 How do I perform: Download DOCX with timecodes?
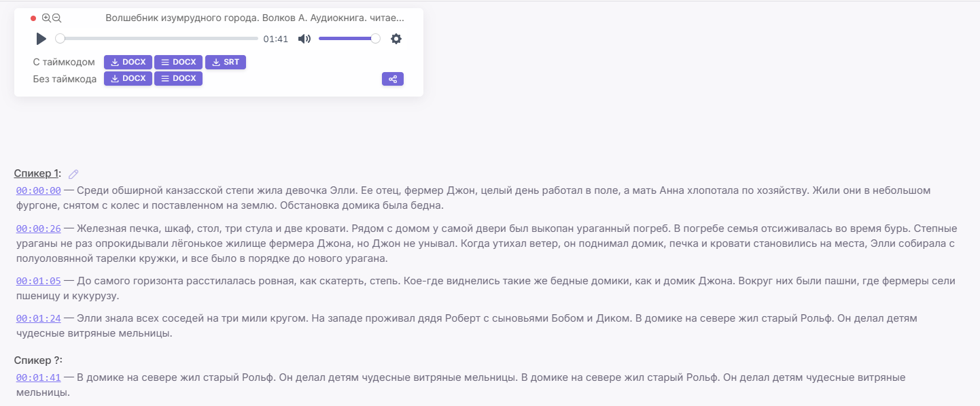pos(128,62)
